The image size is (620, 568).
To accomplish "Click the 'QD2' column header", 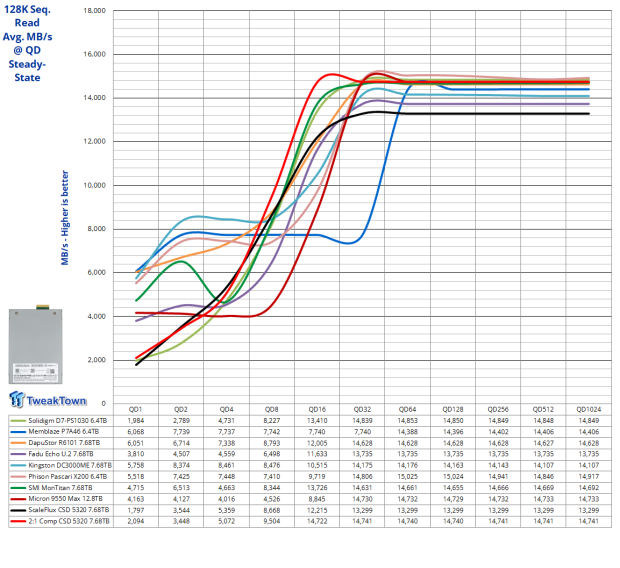I will pyautogui.click(x=181, y=409).
